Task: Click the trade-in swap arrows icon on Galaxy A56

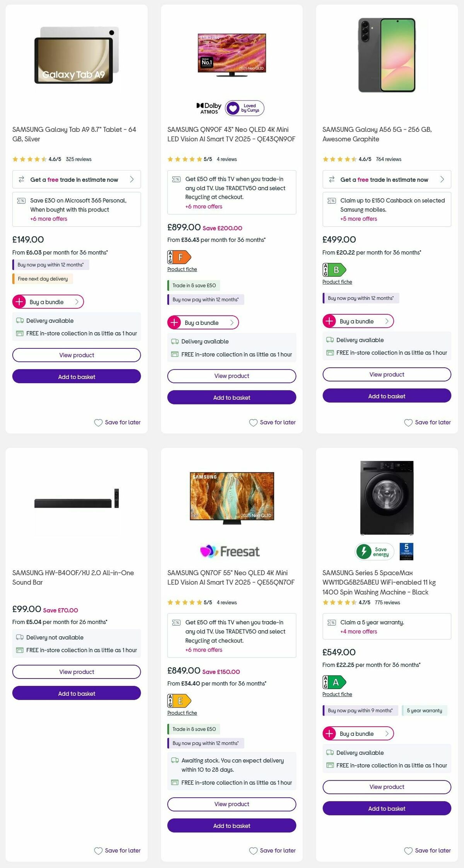Action: 331,179
